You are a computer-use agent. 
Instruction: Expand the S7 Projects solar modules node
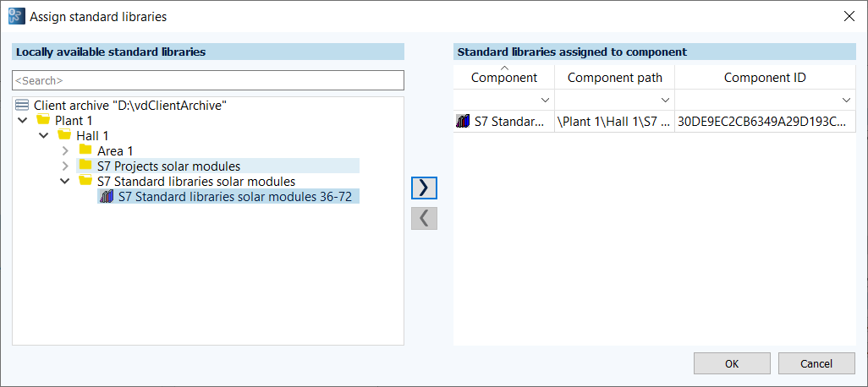click(65, 166)
